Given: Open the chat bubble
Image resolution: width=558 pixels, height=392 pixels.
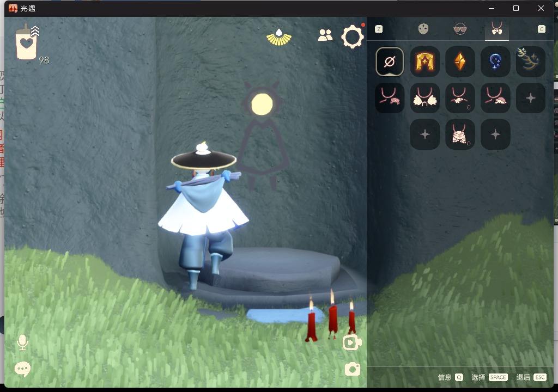Looking at the screenshot, I should coord(22,369).
